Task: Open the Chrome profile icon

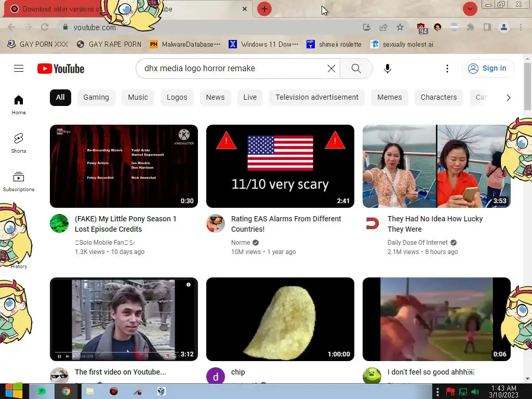Action: point(504,27)
